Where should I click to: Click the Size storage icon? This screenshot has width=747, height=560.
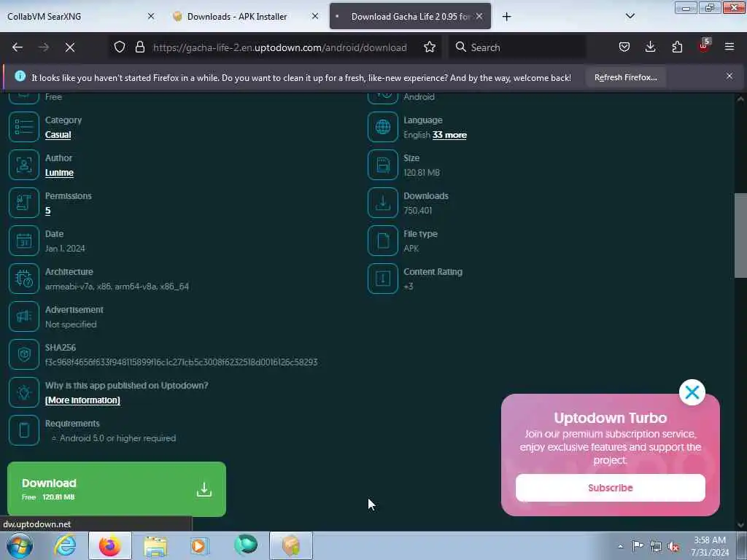click(x=382, y=165)
